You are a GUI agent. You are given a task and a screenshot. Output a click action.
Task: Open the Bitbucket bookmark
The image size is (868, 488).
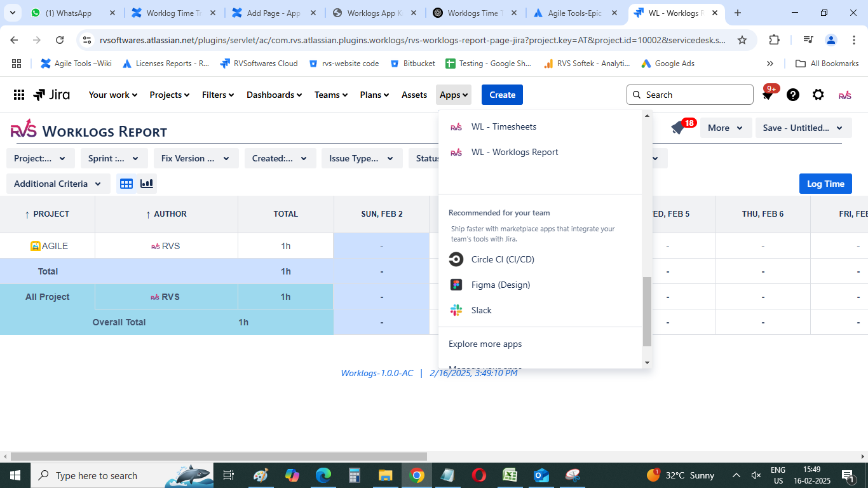pos(413,64)
